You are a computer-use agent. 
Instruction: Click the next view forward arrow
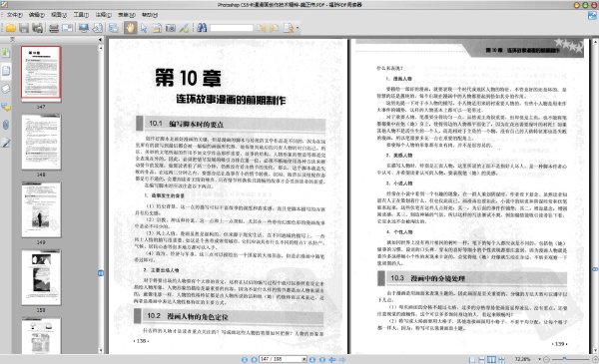pos(342,359)
